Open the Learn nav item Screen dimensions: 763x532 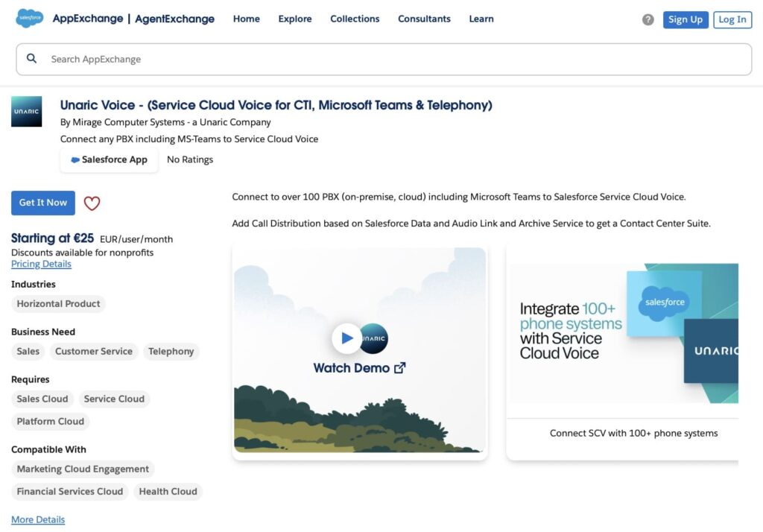point(481,19)
